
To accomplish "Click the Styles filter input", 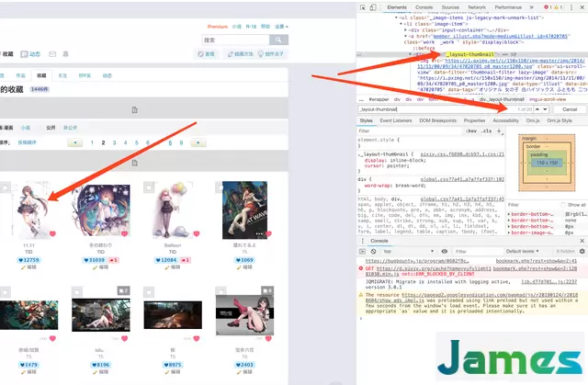I will coord(409,130).
